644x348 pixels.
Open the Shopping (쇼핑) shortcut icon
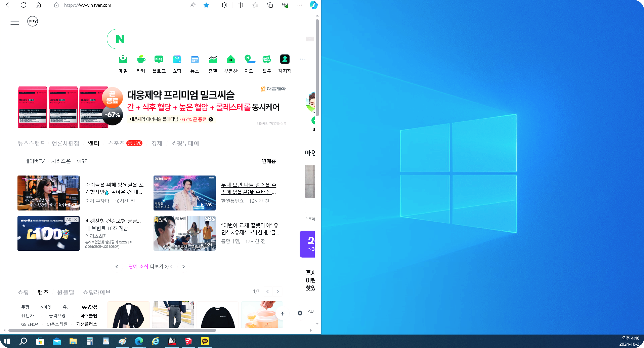[x=177, y=60]
